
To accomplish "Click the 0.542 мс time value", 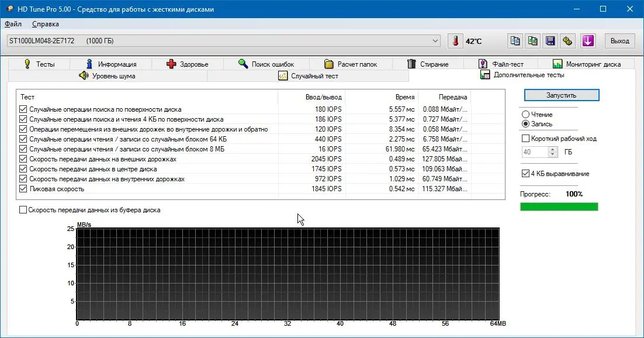I will (401, 189).
